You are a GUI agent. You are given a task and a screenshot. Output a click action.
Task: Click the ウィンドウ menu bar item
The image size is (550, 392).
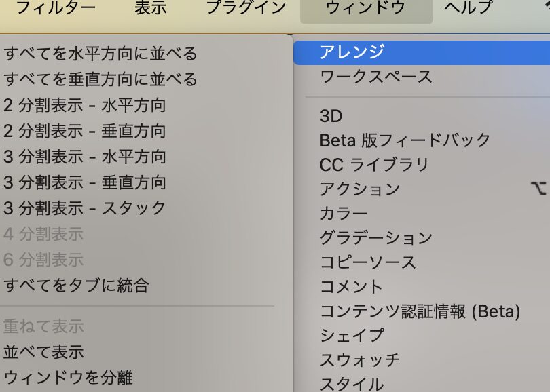(366, 8)
